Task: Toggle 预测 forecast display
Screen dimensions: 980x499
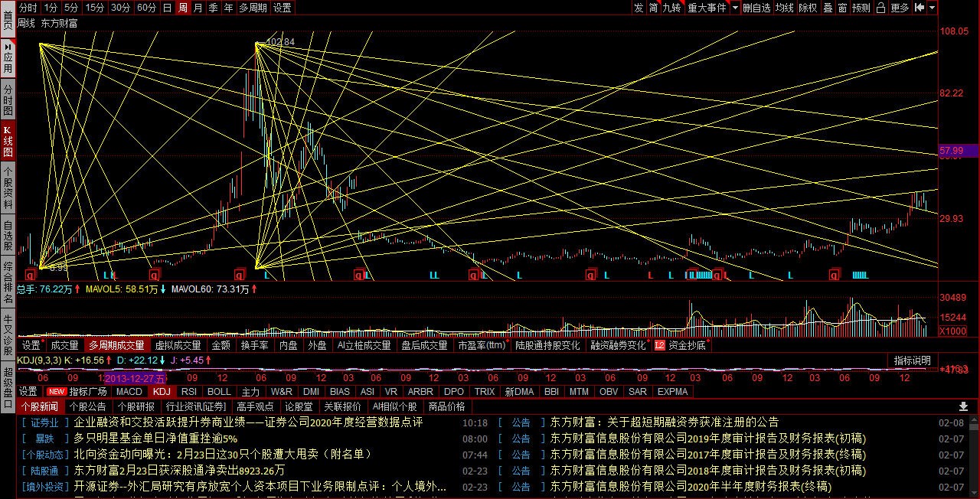Action: click(x=861, y=8)
